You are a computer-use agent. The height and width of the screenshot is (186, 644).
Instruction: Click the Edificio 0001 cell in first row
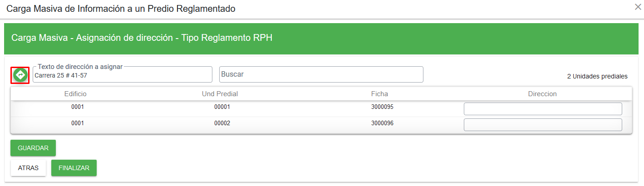tap(78, 108)
